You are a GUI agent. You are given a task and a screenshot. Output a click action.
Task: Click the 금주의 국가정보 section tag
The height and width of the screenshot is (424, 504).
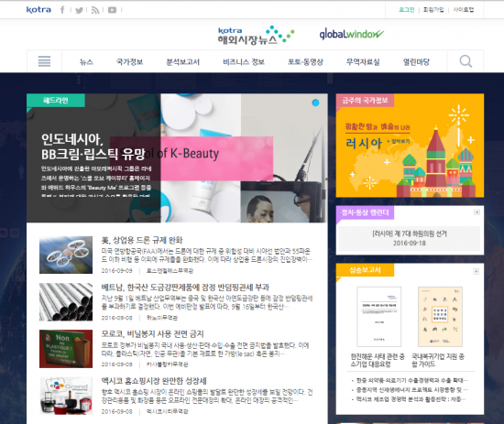tap(365, 100)
